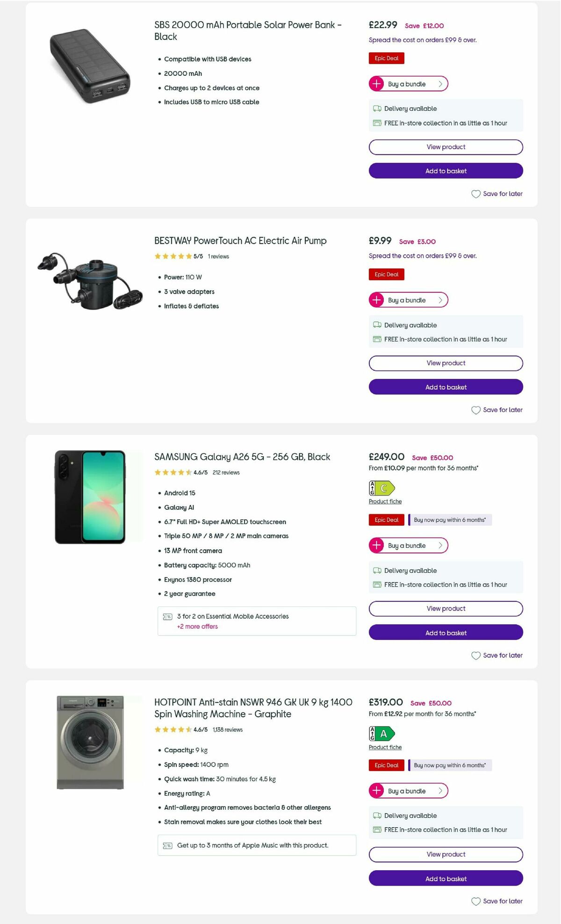Click the in-store collection calendar icon for the air pump

377,339
